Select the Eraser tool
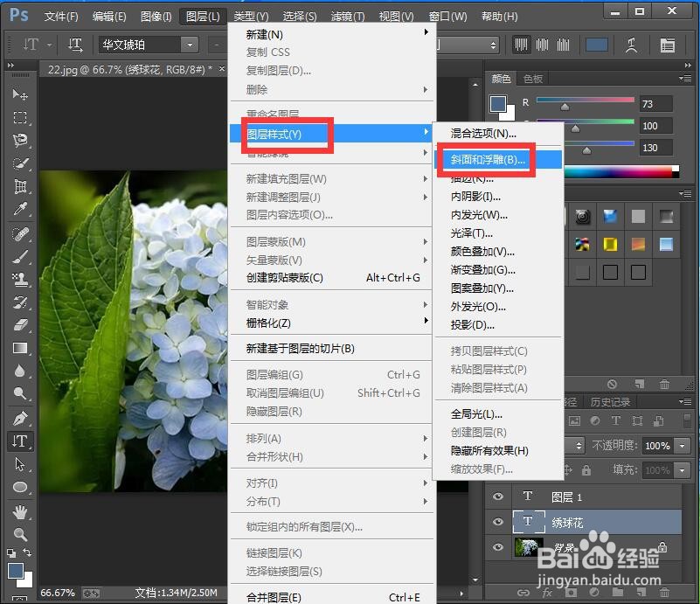Image resolution: width=700 pixels, height=604 pixels. [x=20, y=325]
